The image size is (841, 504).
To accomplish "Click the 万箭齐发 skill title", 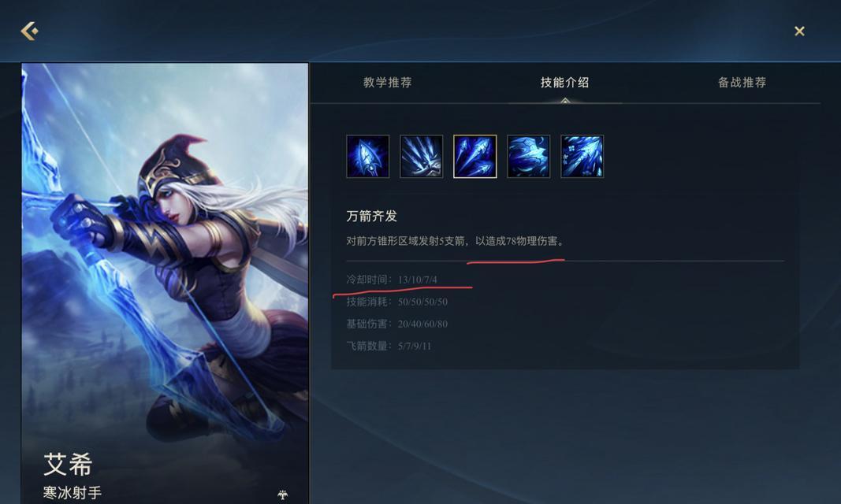I will tap(372, 216).
